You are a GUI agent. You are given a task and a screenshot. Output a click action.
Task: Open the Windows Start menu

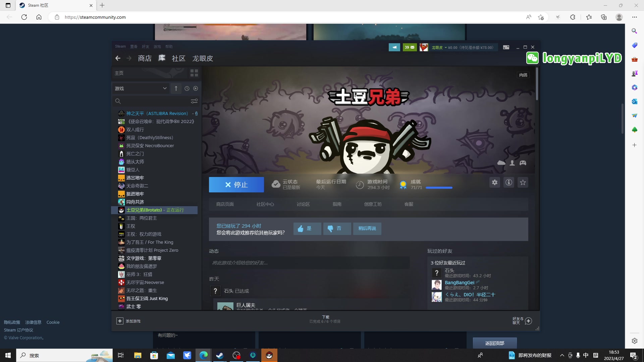click(x=8, y=355)
